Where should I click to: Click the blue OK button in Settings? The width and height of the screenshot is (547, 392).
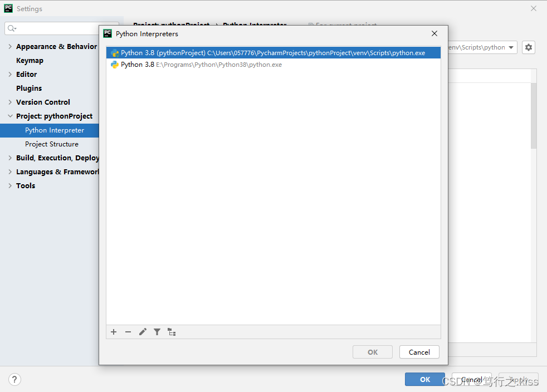[x=424, y=379]
